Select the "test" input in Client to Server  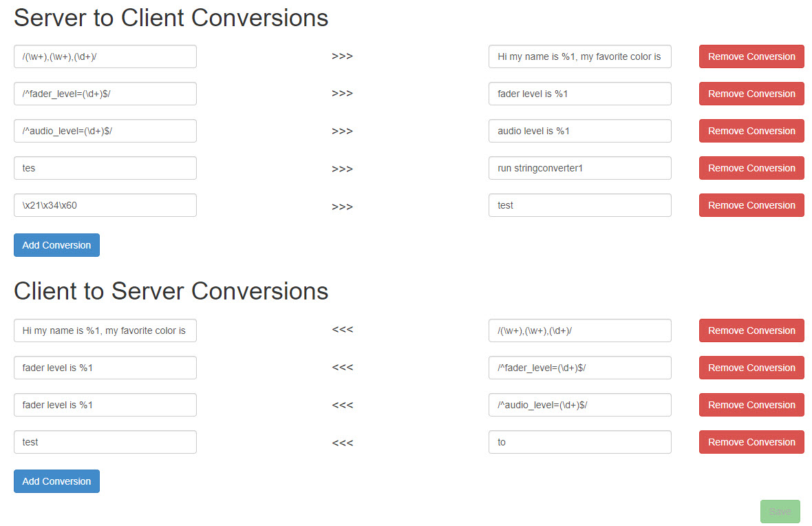[x=105, y=442]
